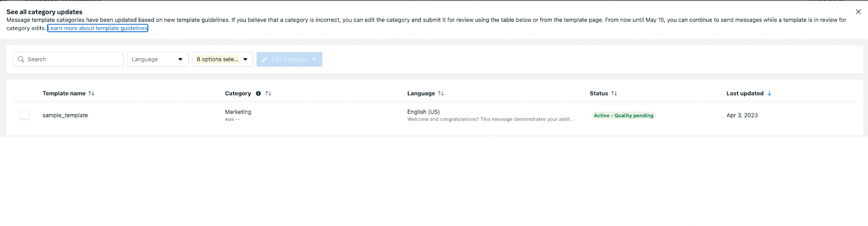Screen dimensions: 868x226
Task: Open the 8 options selected dropdown
Action: [222, 59]
